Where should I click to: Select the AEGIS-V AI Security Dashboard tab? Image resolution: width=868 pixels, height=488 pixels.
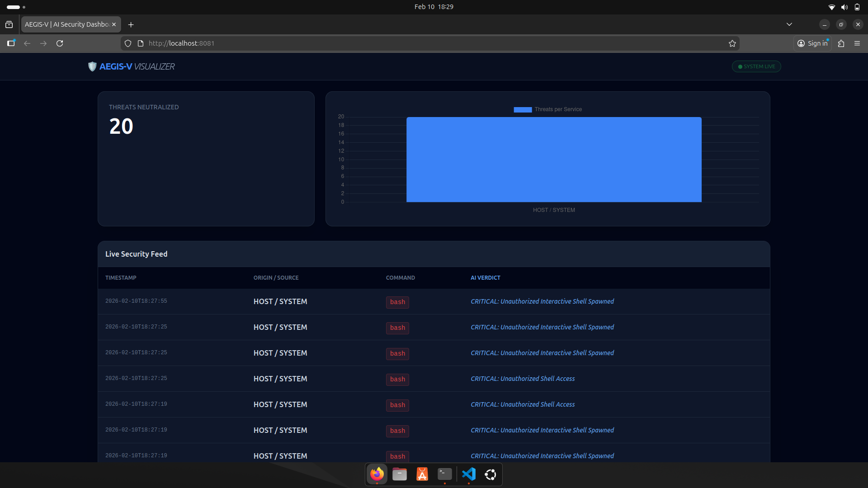point(67,24)
